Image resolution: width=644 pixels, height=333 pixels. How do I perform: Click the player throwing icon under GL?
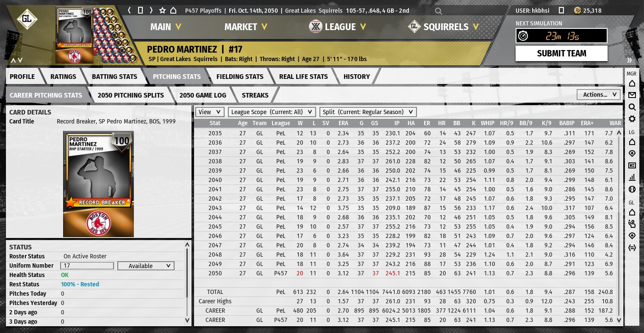[x=632, y=224]
